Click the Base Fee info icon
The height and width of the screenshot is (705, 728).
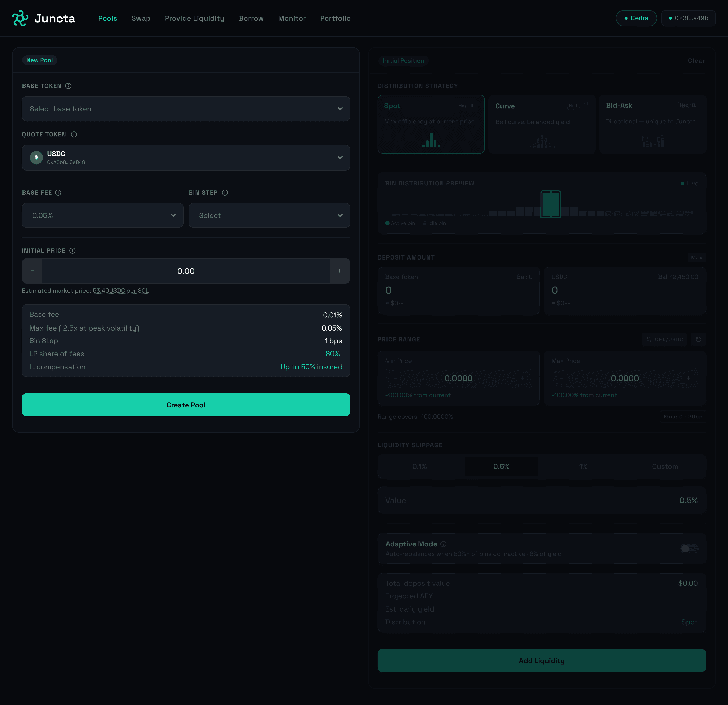(x=58, y=192)
